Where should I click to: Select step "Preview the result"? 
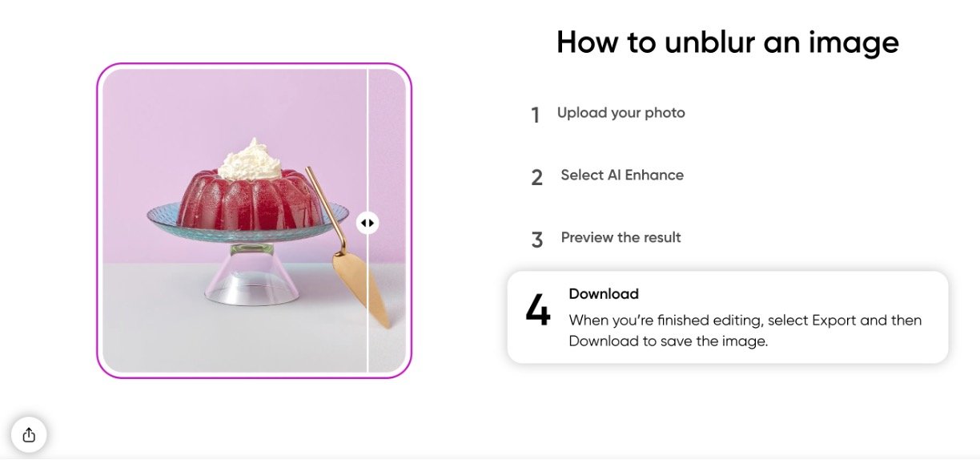click(x=621, y=238)
